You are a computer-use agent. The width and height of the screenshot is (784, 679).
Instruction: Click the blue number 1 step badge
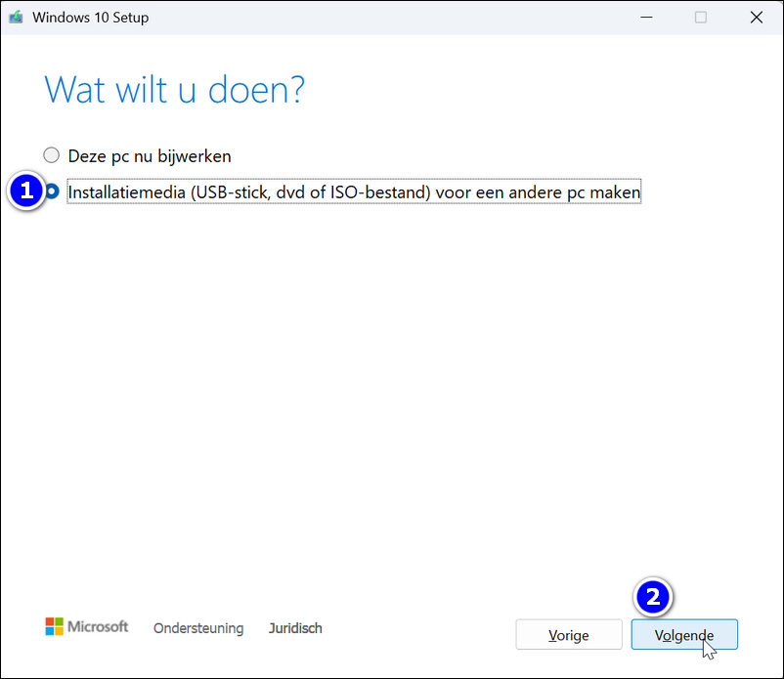coord(25,191)
